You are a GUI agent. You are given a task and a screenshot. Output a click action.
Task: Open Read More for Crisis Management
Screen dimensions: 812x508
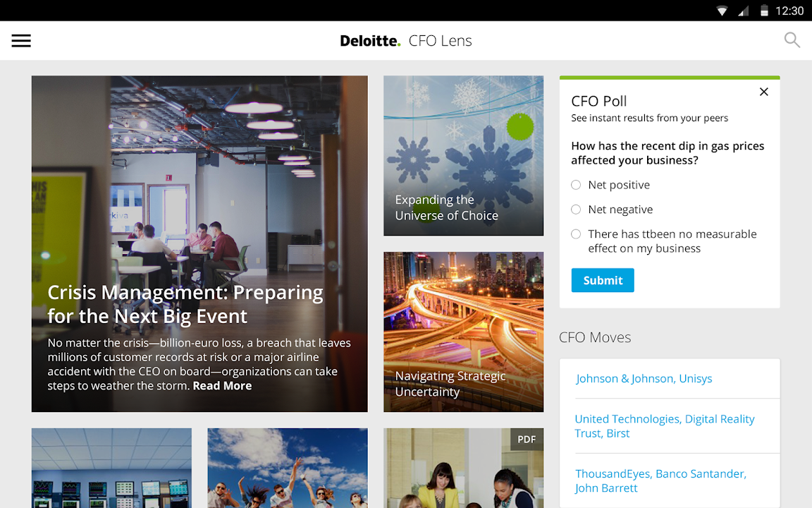click(x=222, y=386)
